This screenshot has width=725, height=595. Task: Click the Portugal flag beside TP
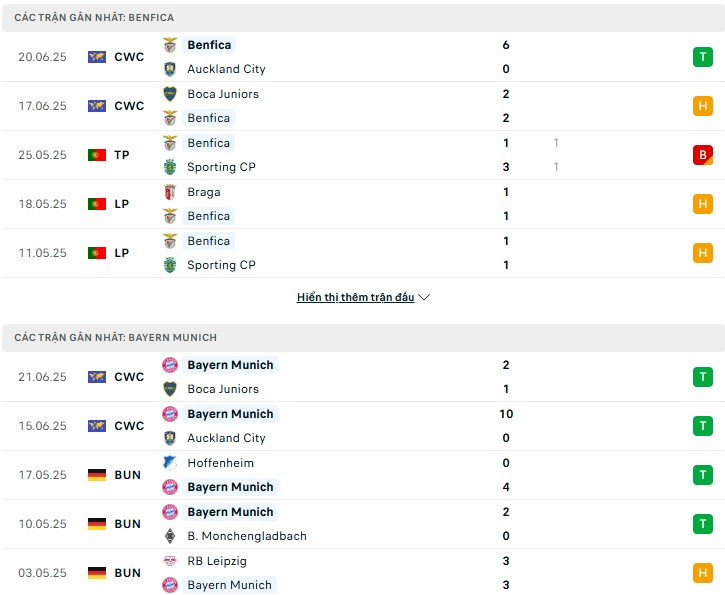(97, 155)
